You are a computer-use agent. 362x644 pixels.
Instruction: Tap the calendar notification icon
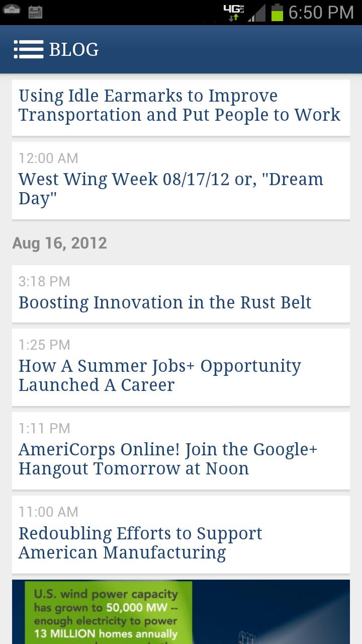35,12
